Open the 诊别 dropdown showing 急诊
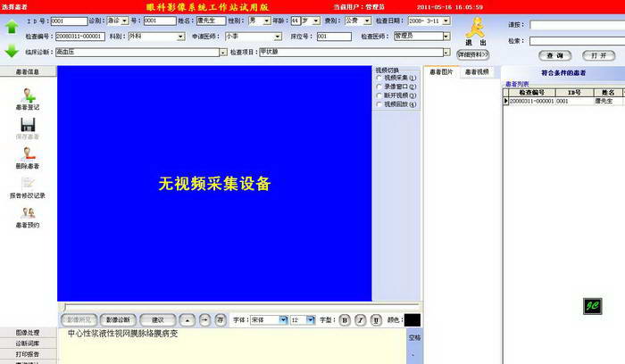This screenshot has width=625, height=364. [x=125, y=21]
